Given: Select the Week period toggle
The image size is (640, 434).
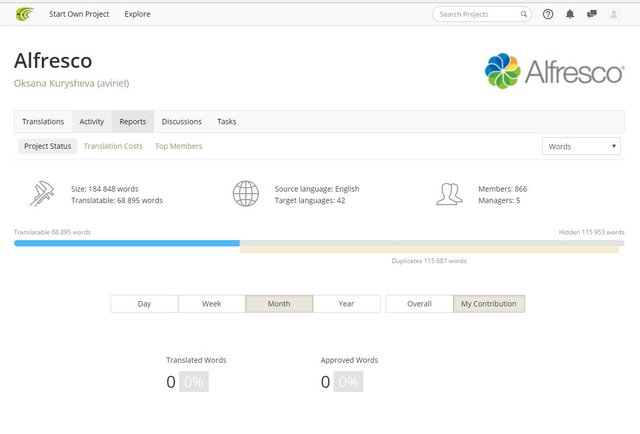Looking at the screenshot, I should [x=211, y=304].
